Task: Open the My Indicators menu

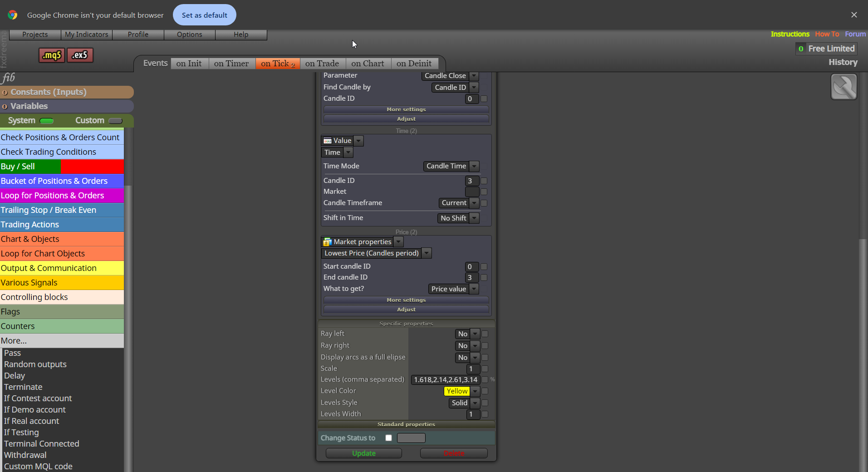Action: tap(87, 34)
